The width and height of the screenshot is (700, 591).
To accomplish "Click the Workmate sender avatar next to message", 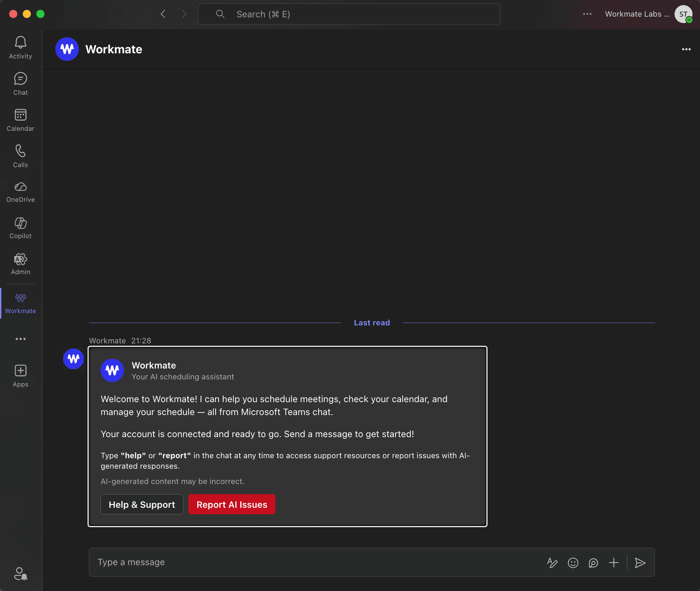I will coord(73,359).
